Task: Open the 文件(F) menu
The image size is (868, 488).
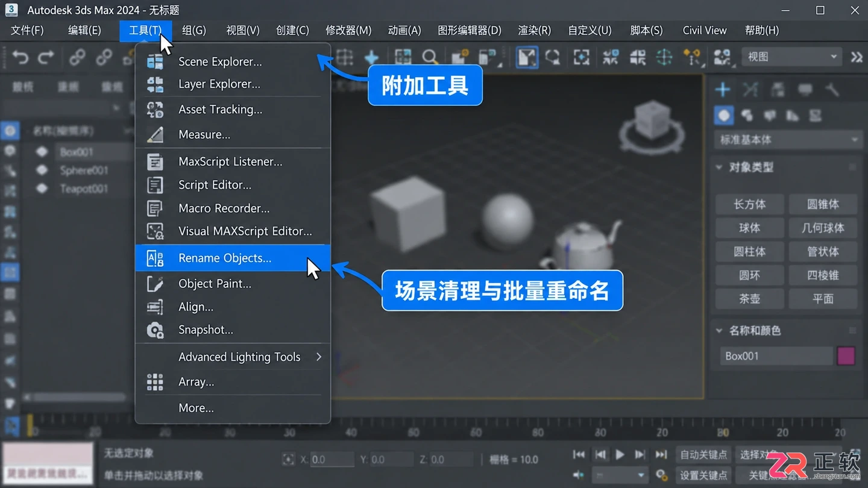Action: click(27, 30)
